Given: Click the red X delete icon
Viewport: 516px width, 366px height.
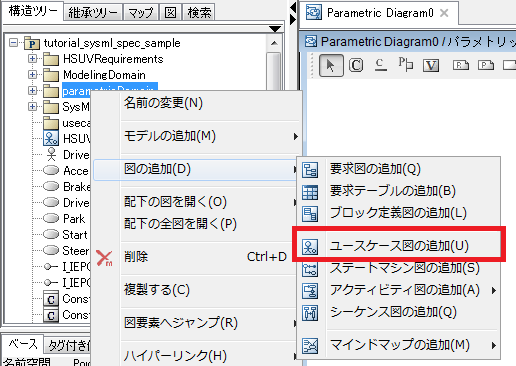Looking at the screenshot, I should (x=104, y=258).
